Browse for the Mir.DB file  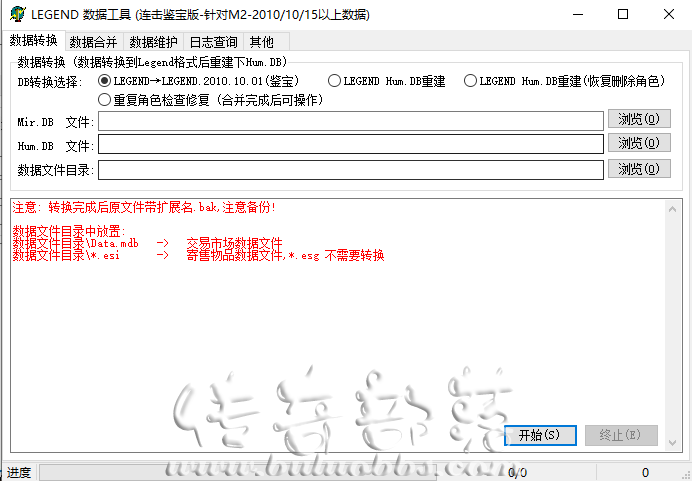(639, 119)
